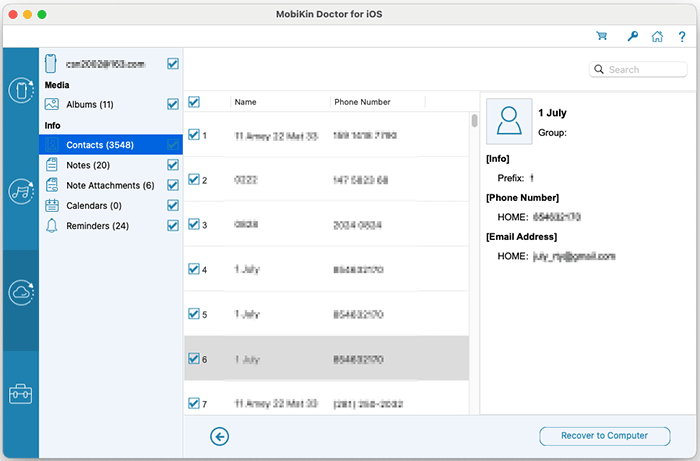Viewport: 700px width, 461px height.
Task: Click the back arrow button
Action: [x=220, y=436]
